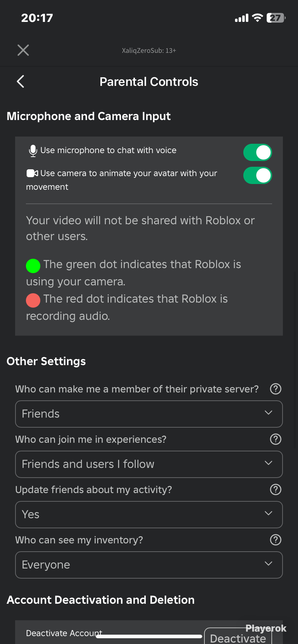Open the private server Friends dropdown

149,414
